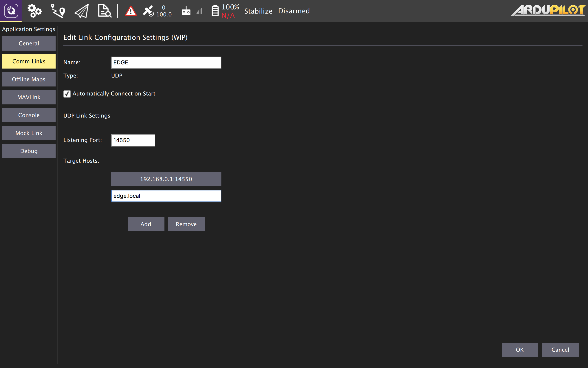588x368 pixels.
Task: Click the red N/A battery value
Action: (x=228, y=15)
